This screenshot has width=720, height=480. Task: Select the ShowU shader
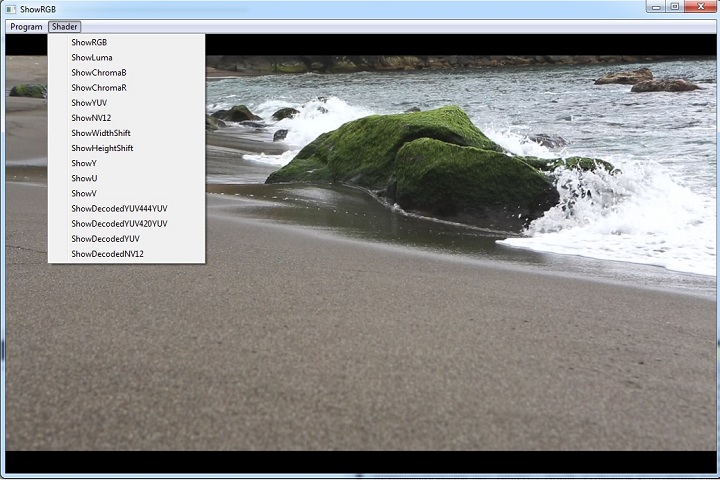126,178
